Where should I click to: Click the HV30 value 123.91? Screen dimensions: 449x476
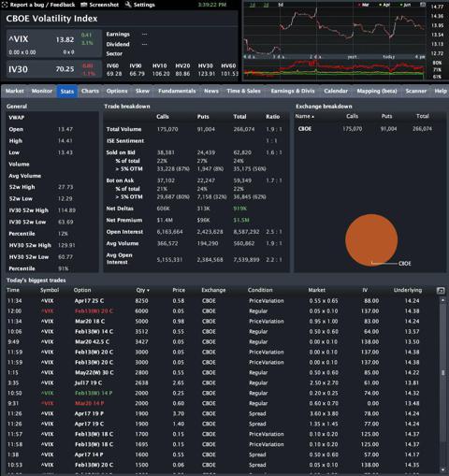(x=207, y=74)
